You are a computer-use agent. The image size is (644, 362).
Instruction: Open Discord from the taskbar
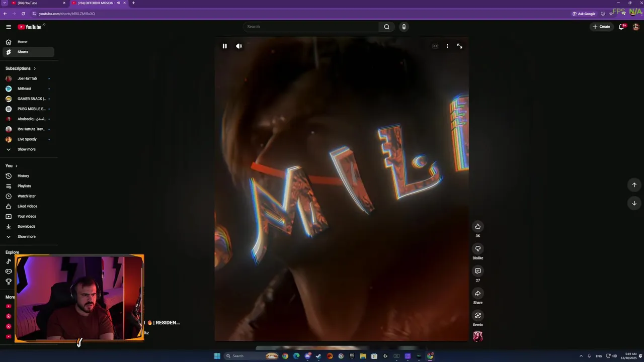307,356
